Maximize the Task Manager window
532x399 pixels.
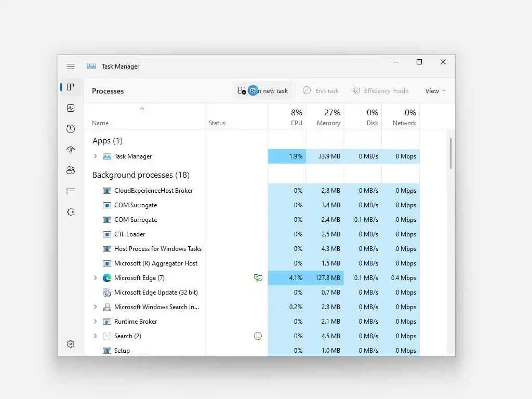pos(419,62)
